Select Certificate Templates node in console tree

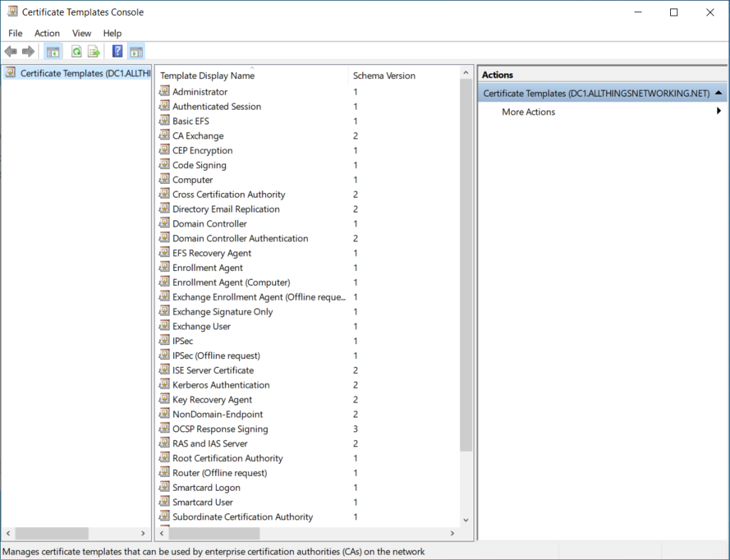point(86,73)
